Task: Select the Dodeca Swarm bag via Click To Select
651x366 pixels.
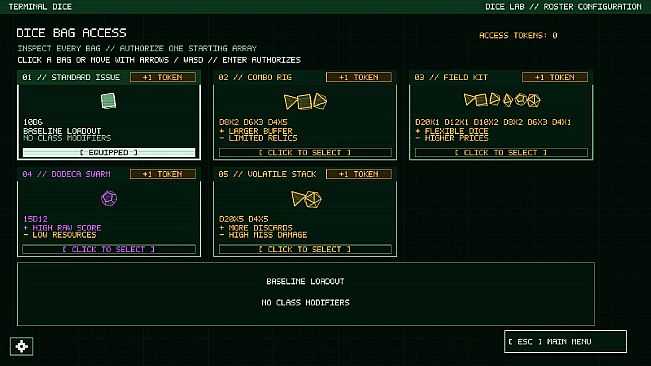Action: pyautogui.click(x=109, y=249)
